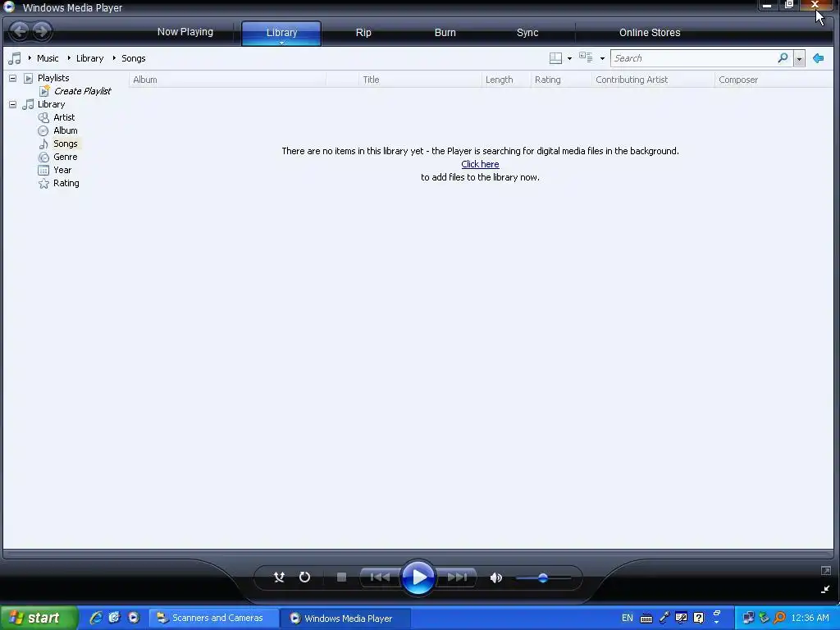Select Songs in the breadcrumb path

tap(134, 58)
